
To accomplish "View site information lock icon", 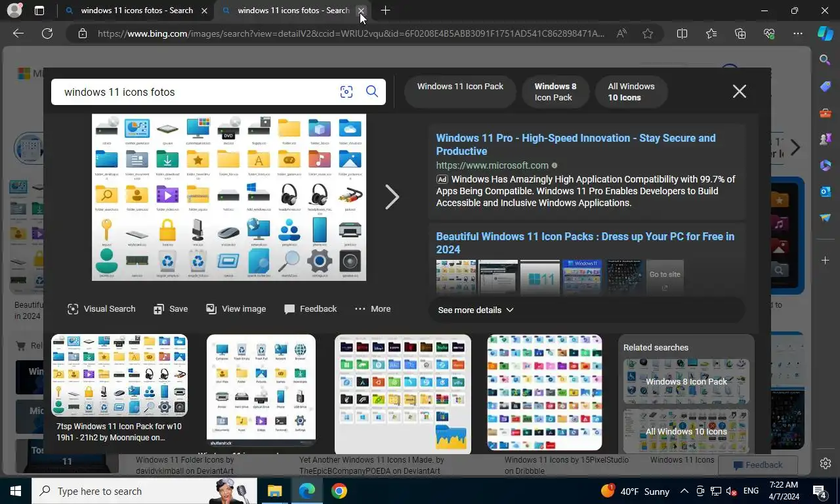I will (82, 33).
